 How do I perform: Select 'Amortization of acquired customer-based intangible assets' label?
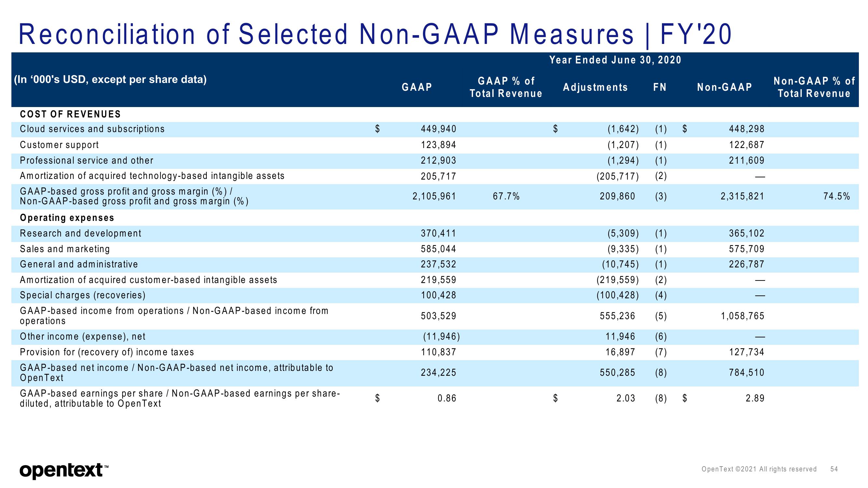coord(148,280)
